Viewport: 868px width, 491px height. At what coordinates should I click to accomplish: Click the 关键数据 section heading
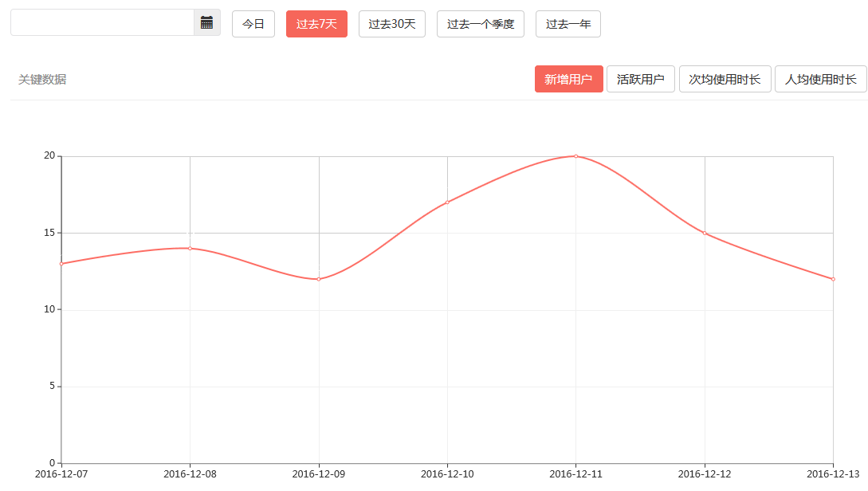pos(42,79)
